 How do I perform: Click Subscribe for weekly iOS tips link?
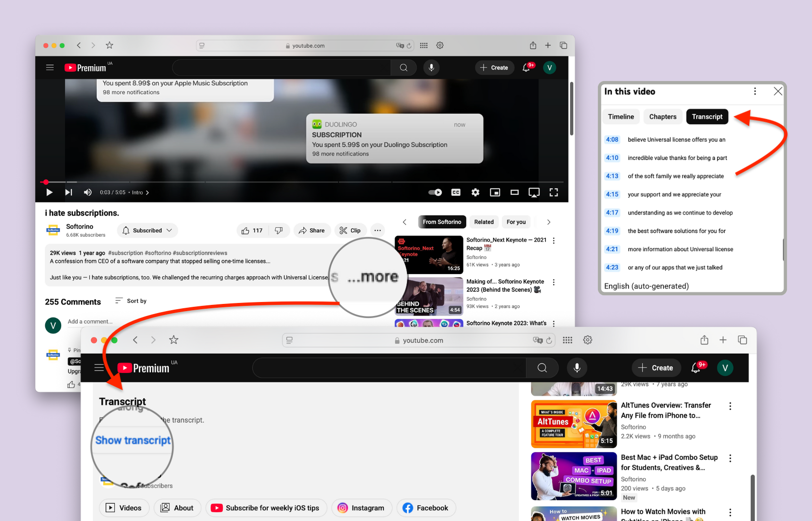pyautogui.click(x=266, y=508)
